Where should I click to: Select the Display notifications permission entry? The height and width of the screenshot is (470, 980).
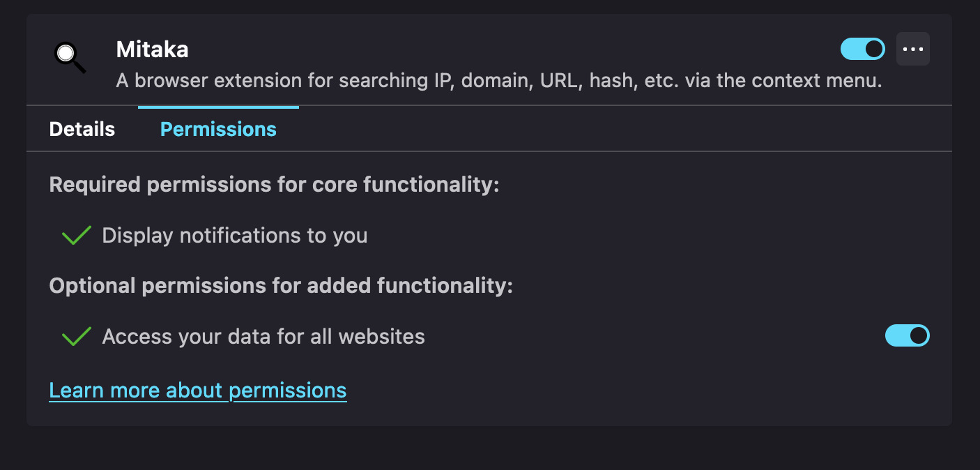(x=235, y=235)
